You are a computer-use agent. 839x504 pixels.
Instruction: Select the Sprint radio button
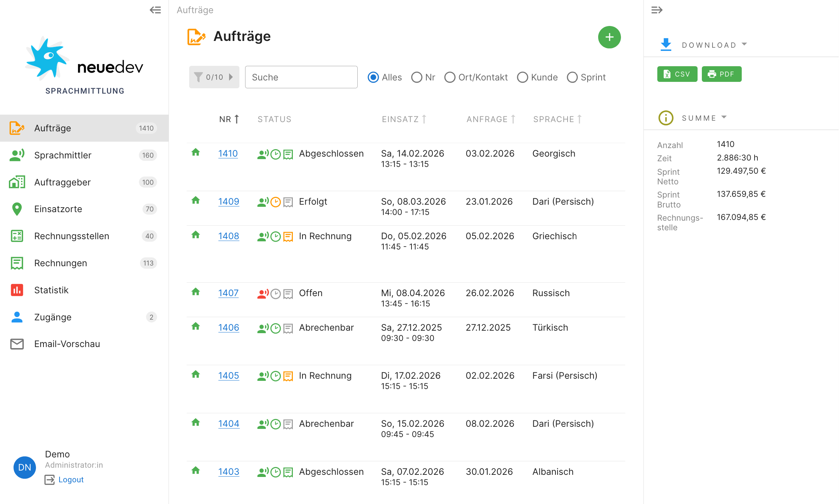click(x=572, y=77)
